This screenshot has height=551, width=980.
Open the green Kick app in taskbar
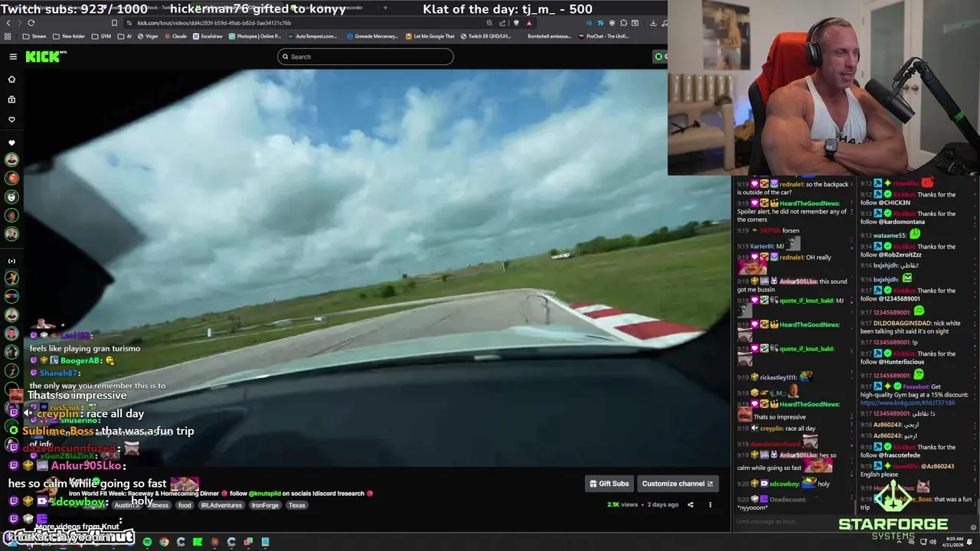click(x=198, y=542)
